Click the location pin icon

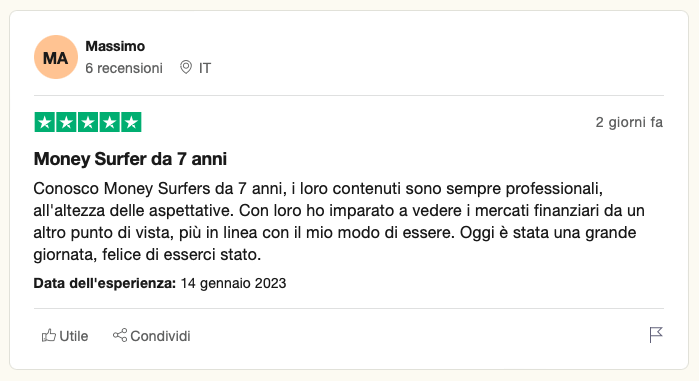[x=186, y=67]
